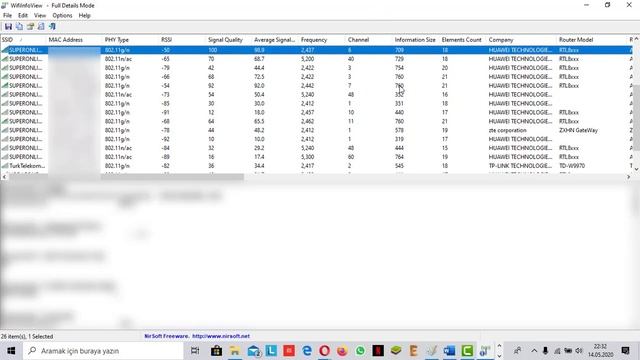
Task: Launch Microsoft Store from the taskbar
Action: pos(216,351)
